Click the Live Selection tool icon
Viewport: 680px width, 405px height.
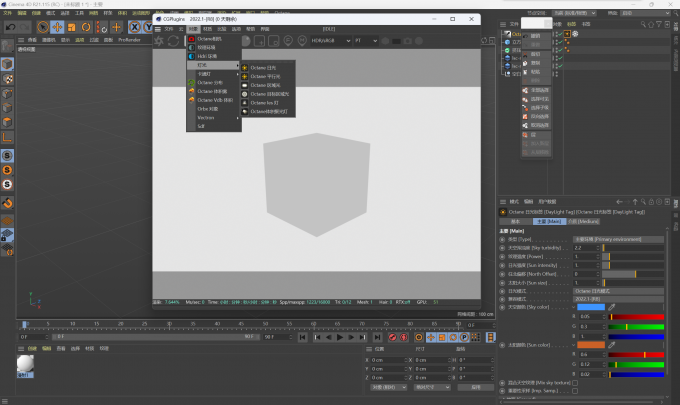click(42, 27)
